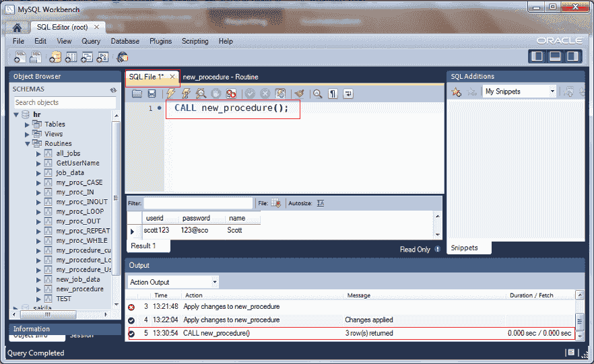Open the Database menu
Viewport: 594px width, 364px height.
(x=125, y=41)
